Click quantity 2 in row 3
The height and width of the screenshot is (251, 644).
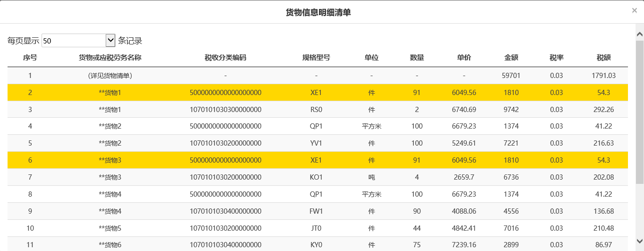pyautogui.click(x=417, y=110)
